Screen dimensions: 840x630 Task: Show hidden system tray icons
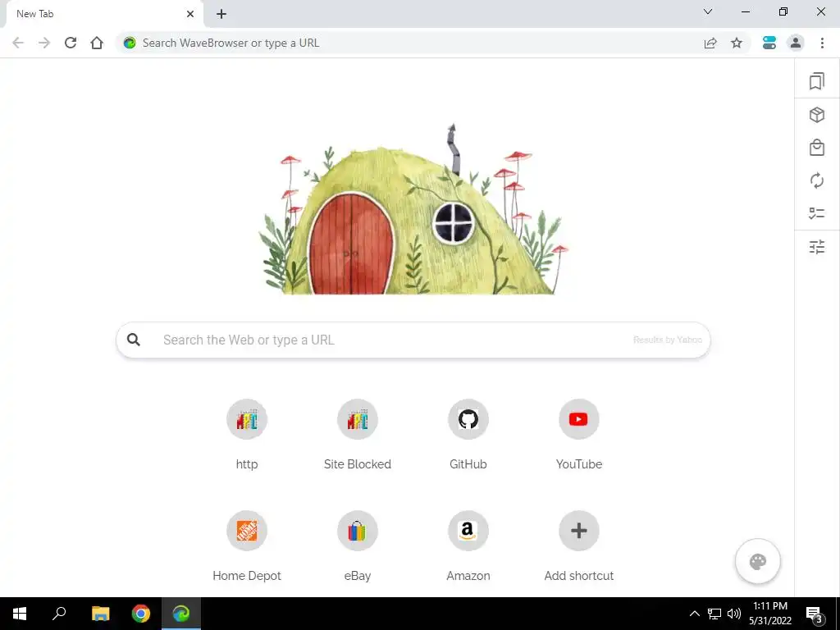tap(694, 614)
